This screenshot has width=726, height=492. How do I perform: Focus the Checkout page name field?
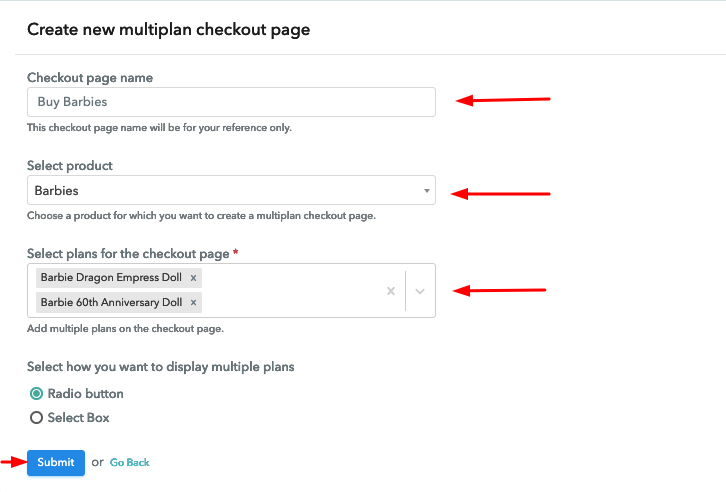click(x=231, y=102)
